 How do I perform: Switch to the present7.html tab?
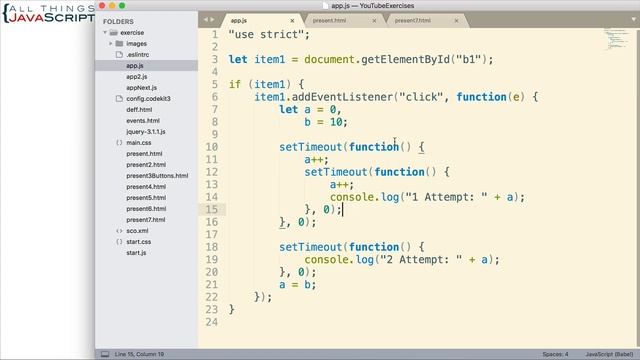[413, 20]
